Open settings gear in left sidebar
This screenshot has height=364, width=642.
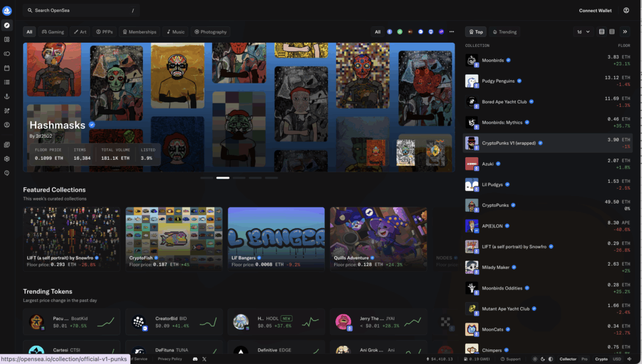(x=7, y=159)
